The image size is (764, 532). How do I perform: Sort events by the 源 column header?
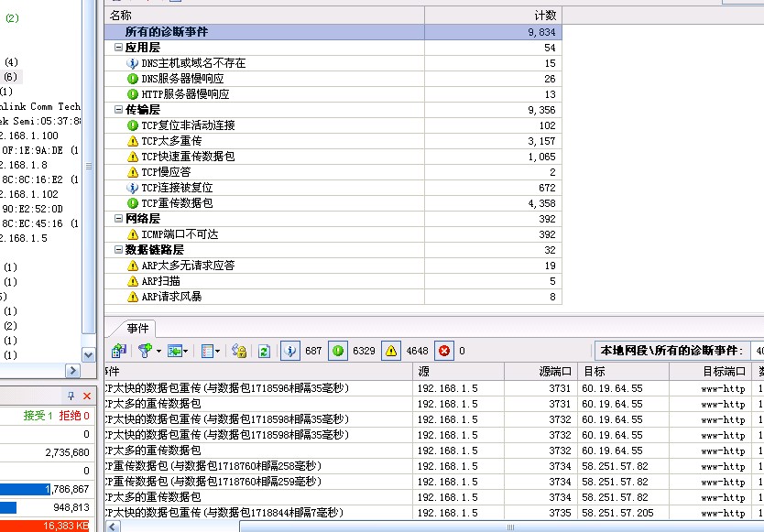pyautogui.click(x=459, y=371)
